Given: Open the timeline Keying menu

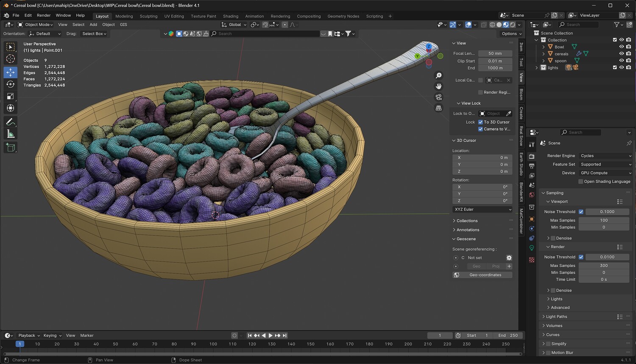Looking at the screenshot, I should point(52,335).
